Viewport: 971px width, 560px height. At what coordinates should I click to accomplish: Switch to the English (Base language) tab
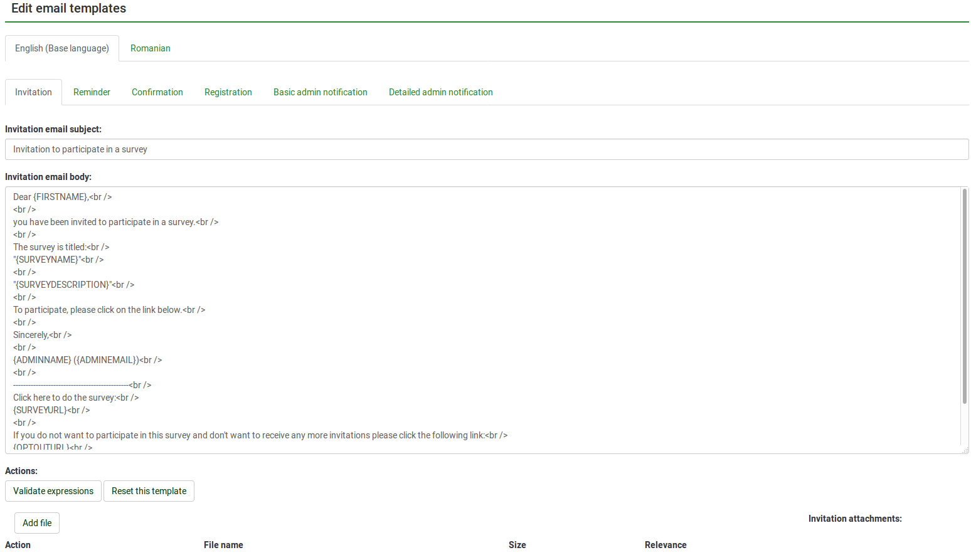coord(62,48)
